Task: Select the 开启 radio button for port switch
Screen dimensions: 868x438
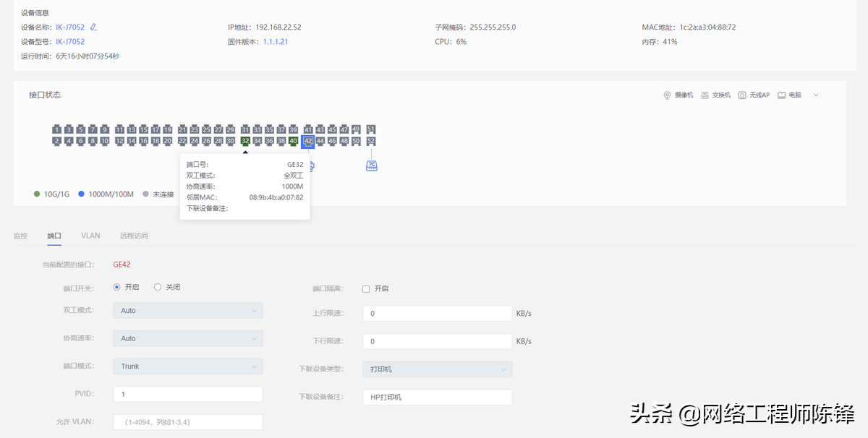Action: (x=116, y=287)
